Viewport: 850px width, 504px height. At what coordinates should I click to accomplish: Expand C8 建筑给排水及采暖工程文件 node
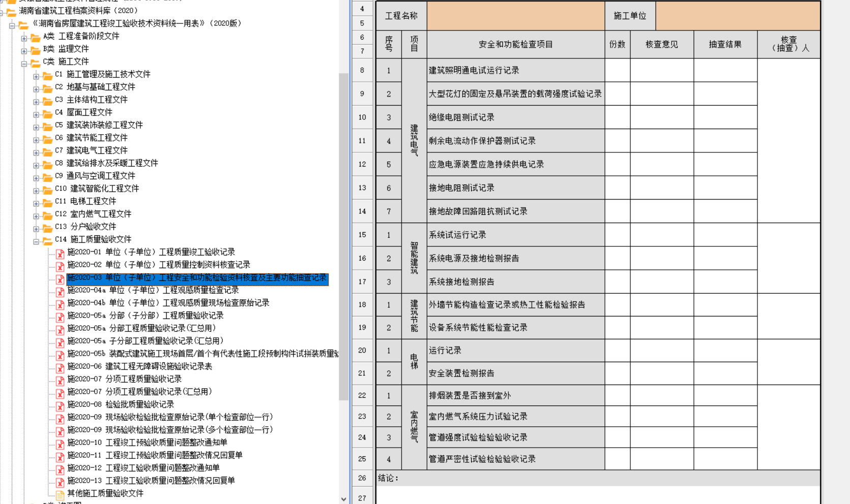[36, 165]
